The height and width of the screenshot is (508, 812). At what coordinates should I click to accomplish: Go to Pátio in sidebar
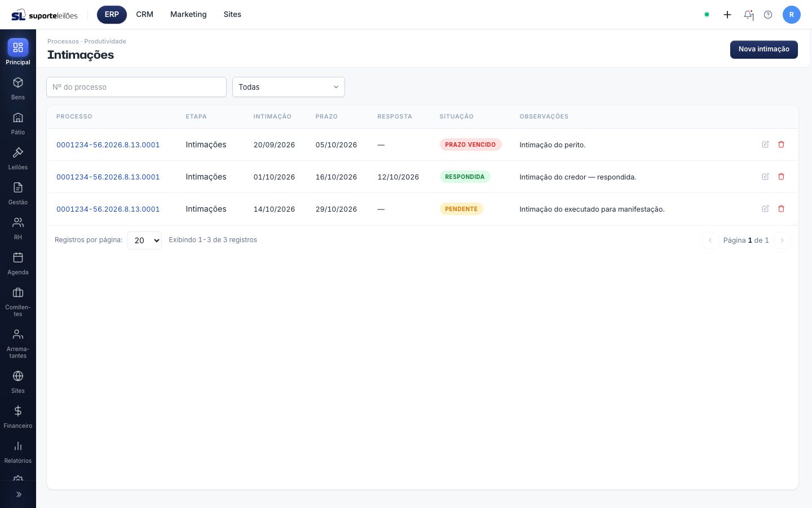[x=18, y=124]
